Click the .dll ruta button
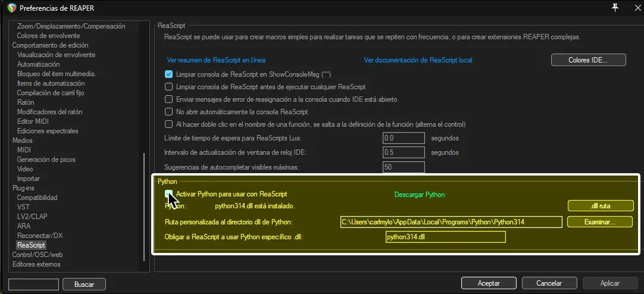This screenshot has height=294, width=644. [x=600, y=206]
